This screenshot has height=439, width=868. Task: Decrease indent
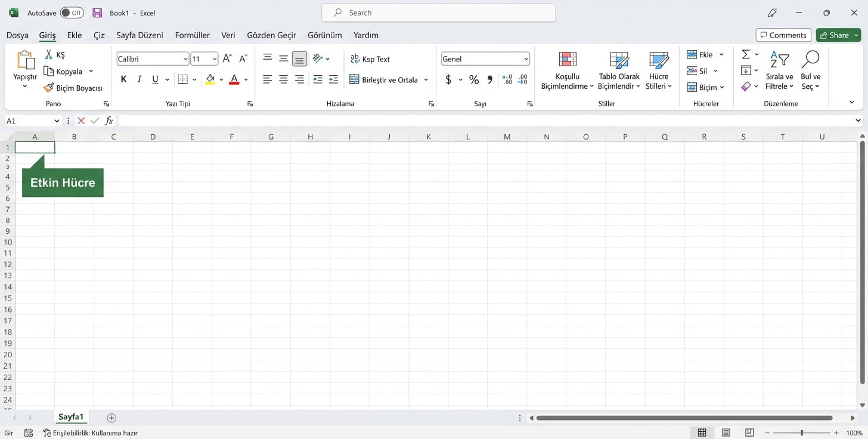click(318, 79)
